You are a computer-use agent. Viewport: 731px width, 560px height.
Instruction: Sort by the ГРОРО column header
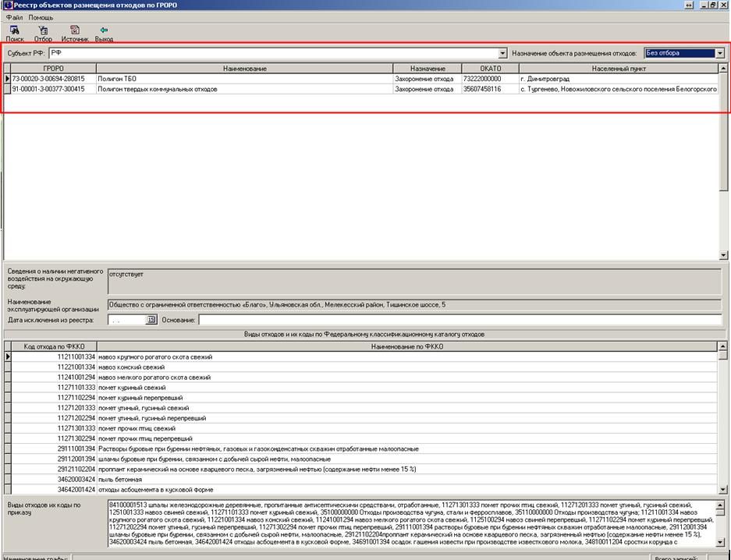53,69
